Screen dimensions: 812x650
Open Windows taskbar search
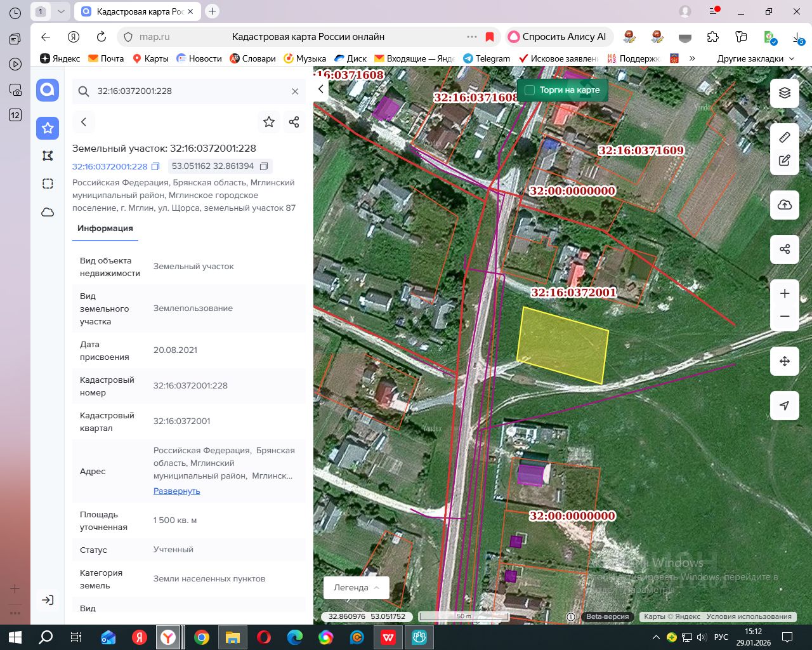tap(46, 637)
